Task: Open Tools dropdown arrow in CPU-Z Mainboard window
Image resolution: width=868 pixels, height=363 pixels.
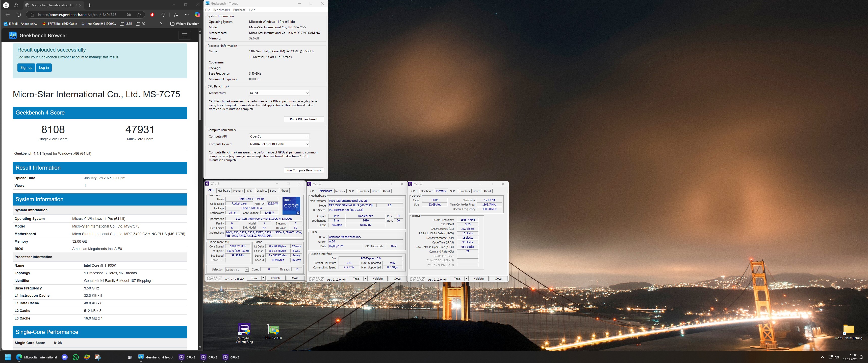Action: point(365,279)
